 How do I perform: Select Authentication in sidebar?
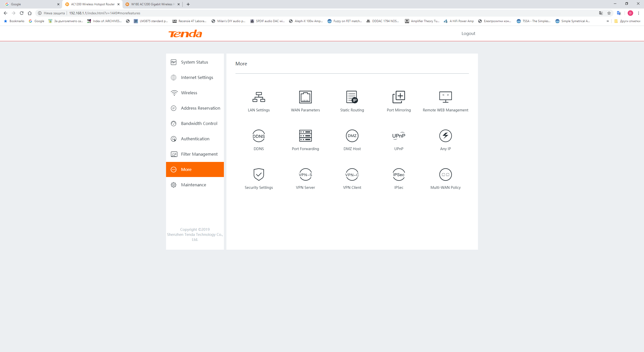195,139
